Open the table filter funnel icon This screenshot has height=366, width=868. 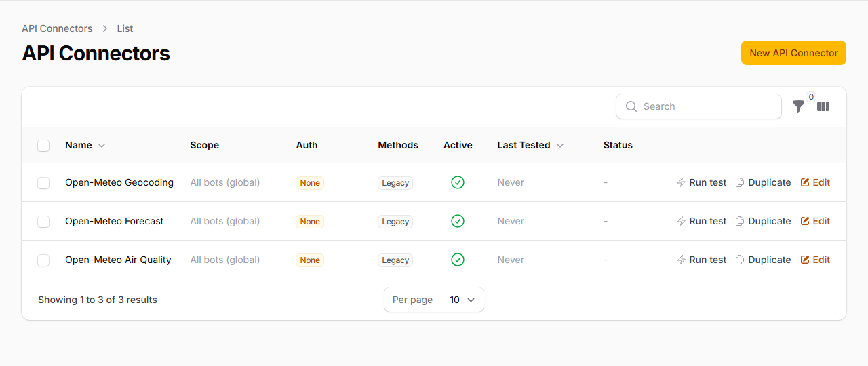pos(799,106)
